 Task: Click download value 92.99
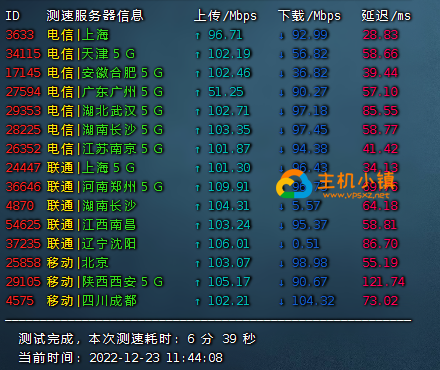click(x=310, y=35)
